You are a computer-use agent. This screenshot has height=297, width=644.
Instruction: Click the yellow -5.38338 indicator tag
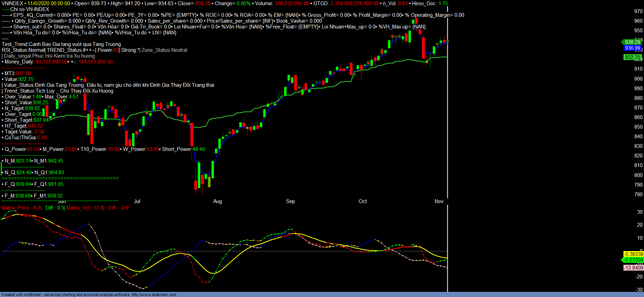(633, 254)
